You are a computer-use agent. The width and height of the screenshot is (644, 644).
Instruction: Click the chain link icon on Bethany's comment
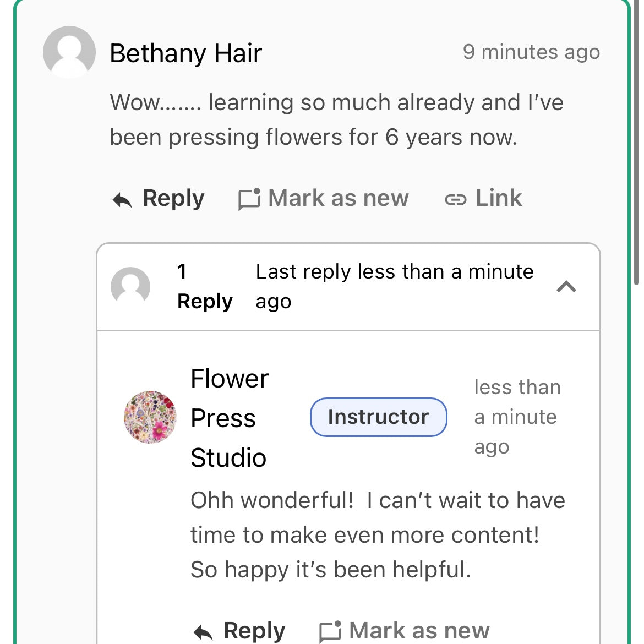click(x=455, y=200)
